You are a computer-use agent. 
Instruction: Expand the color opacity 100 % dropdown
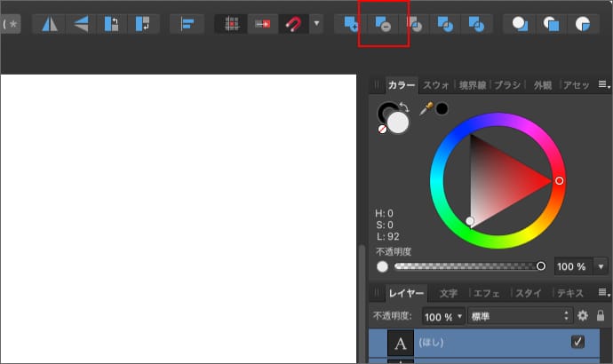pos(601,266)
